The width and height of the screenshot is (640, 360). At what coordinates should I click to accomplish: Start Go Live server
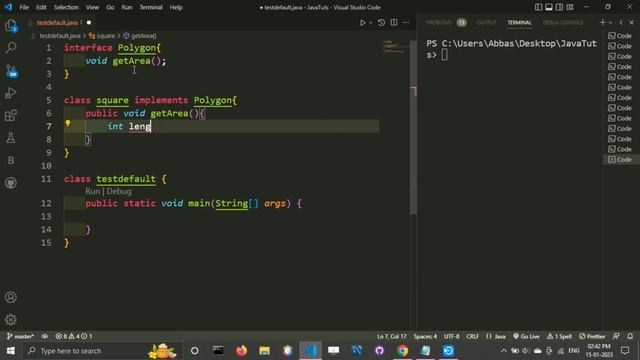[x=526, y=336]
